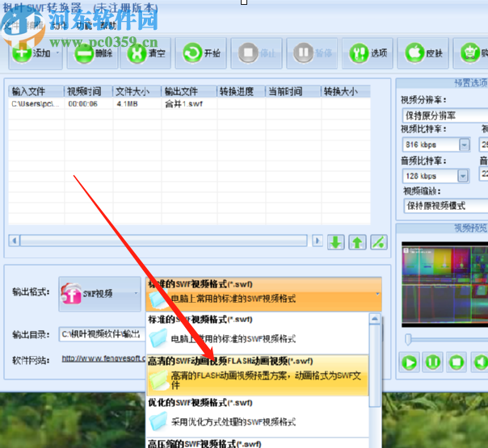Stop the preview video playback
The width and height of the screenshot is (488, 448).
click(x=456, y=362)
